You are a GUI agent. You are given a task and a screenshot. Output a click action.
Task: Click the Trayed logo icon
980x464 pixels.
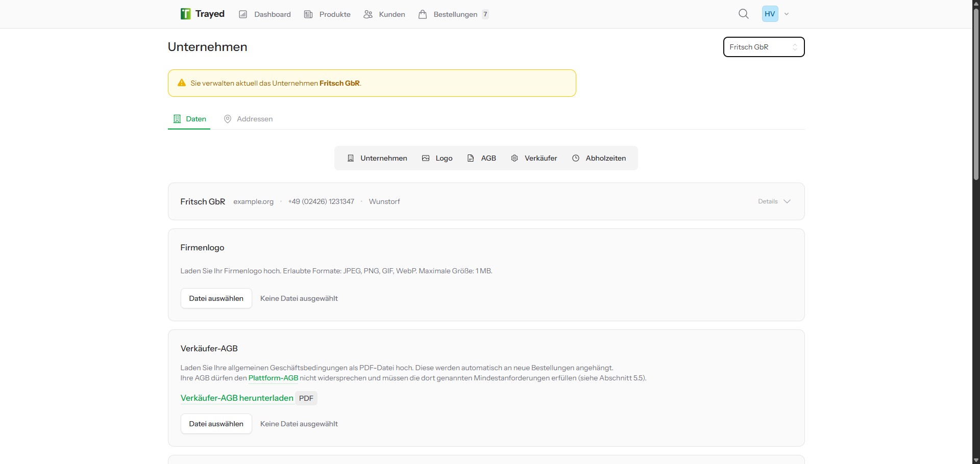[x=185, y=14]
